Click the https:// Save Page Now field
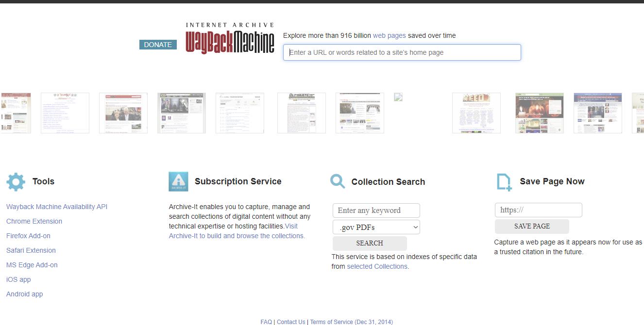 [x=539, y=210]
